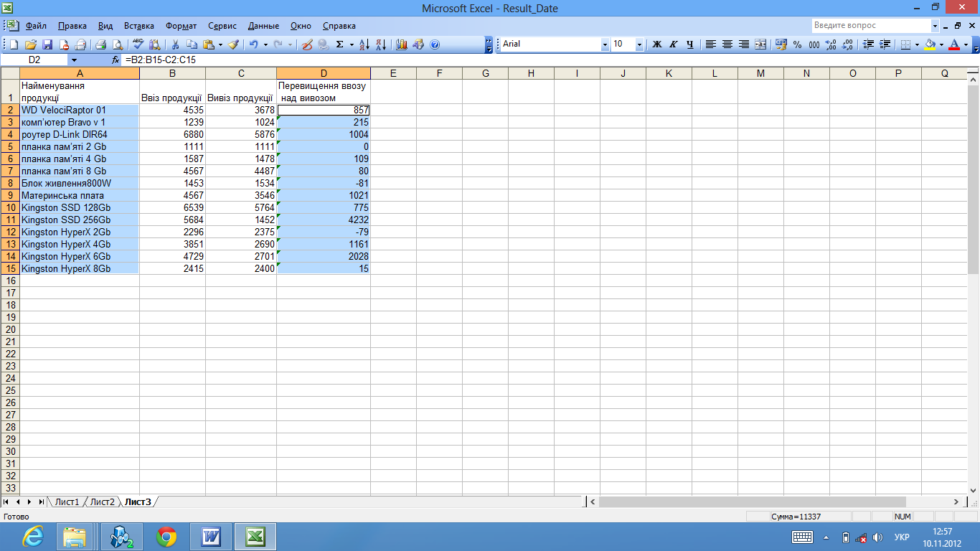Cut selection with scissors icon

pyautogui.click(x=175, y=44)
